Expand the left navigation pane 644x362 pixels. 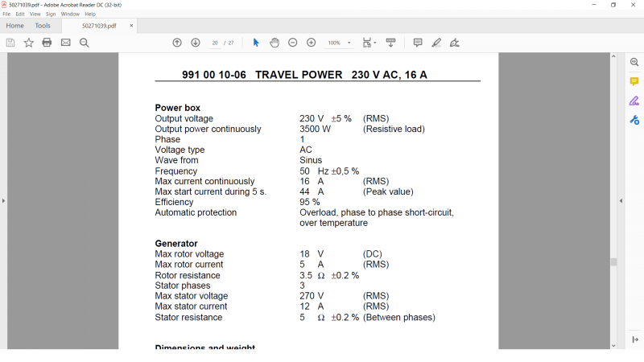[3, 200]
